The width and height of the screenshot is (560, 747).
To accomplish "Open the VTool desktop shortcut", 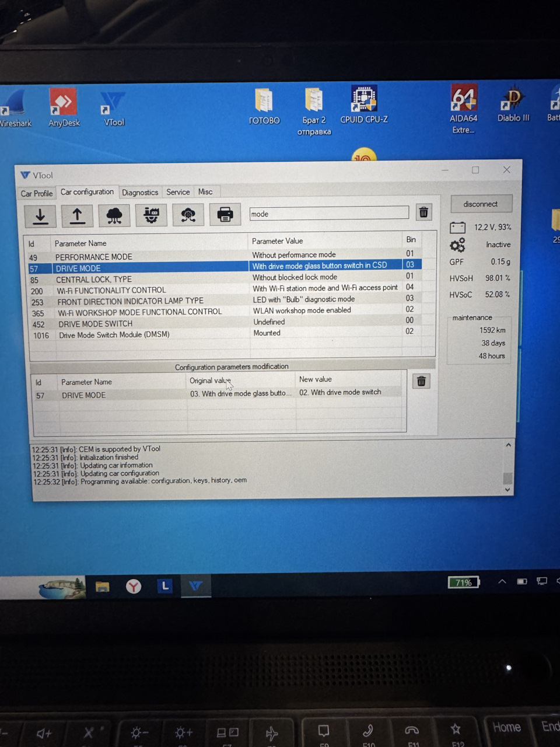I will pyautogui.click(x=114, y=109).
